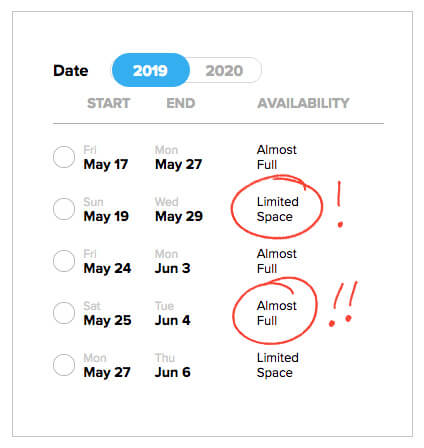Click the END column header

point(181,103)
